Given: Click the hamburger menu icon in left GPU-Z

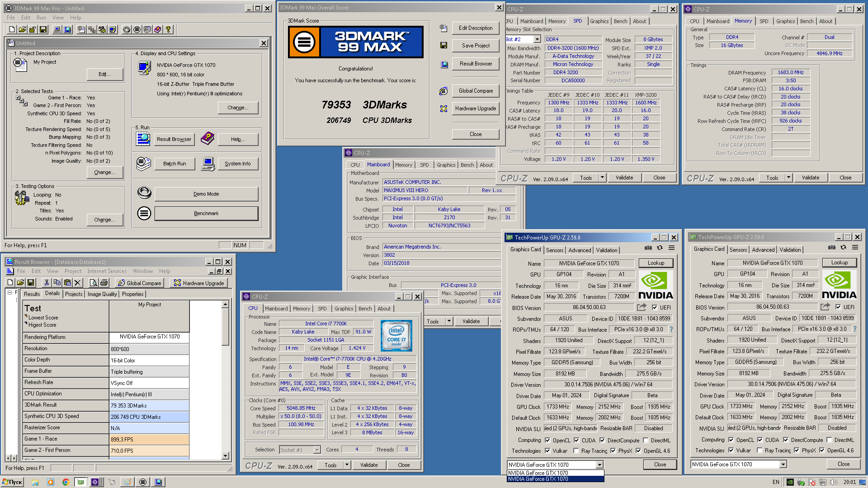Looking at the screenshot, I should click(672, 248).
